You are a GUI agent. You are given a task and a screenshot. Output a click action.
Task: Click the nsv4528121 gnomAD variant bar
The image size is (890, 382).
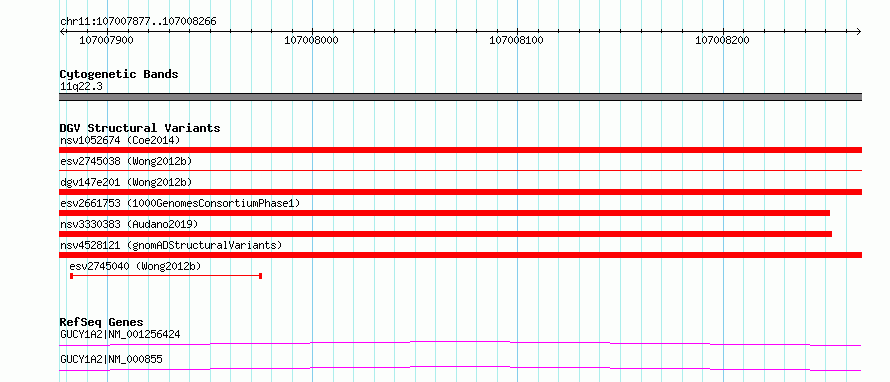(460, 255)
